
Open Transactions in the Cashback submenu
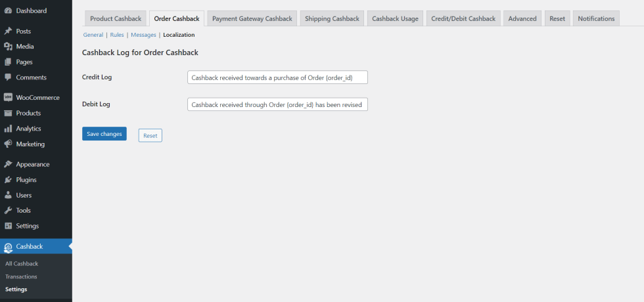[21, 276]
